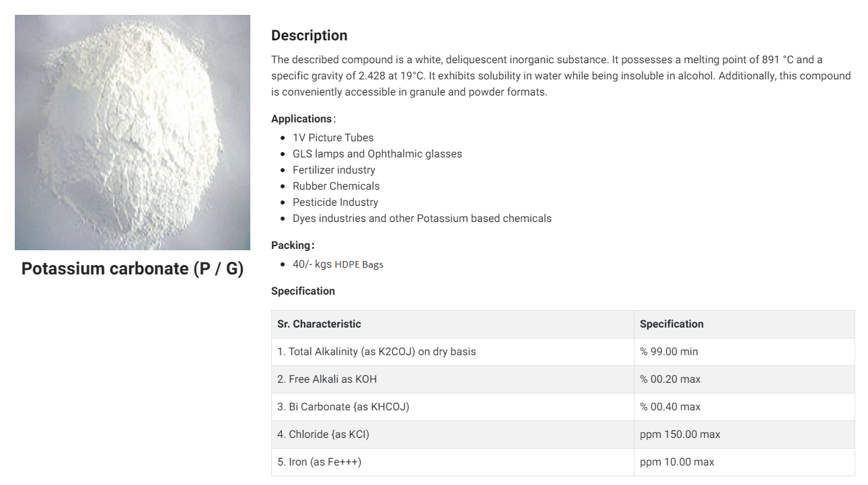Click the Specification column header in table

(744, 324)
